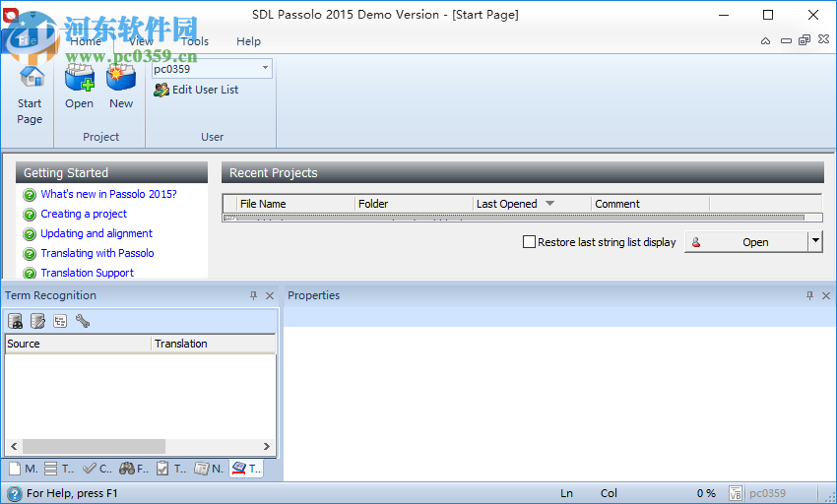Click the help icon in the status bar

[15, 493]
